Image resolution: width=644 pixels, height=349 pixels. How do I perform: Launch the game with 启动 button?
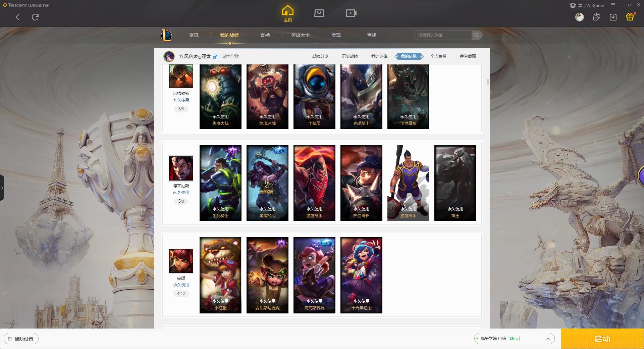click(x=602, y=339)
